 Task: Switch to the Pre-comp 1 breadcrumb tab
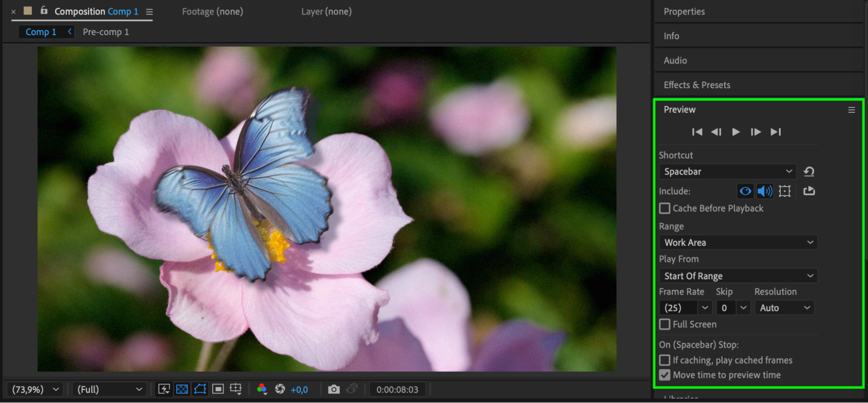point(106,32)
